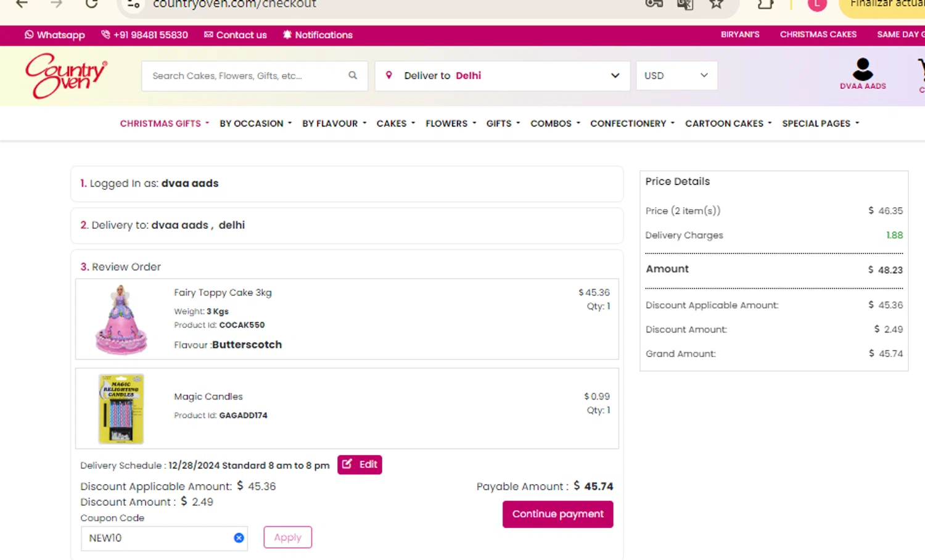This screenshot has width=925, height=560.
Task: Click the Country Oven logo
Action: pyautogui.click(x=66, y=75)
